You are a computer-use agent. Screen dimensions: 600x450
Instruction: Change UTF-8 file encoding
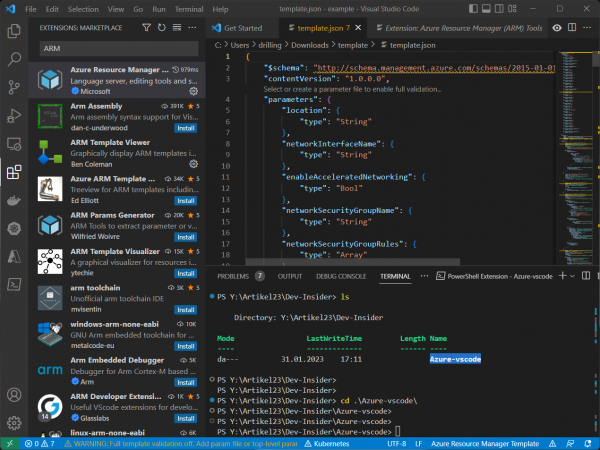(396, 444)
